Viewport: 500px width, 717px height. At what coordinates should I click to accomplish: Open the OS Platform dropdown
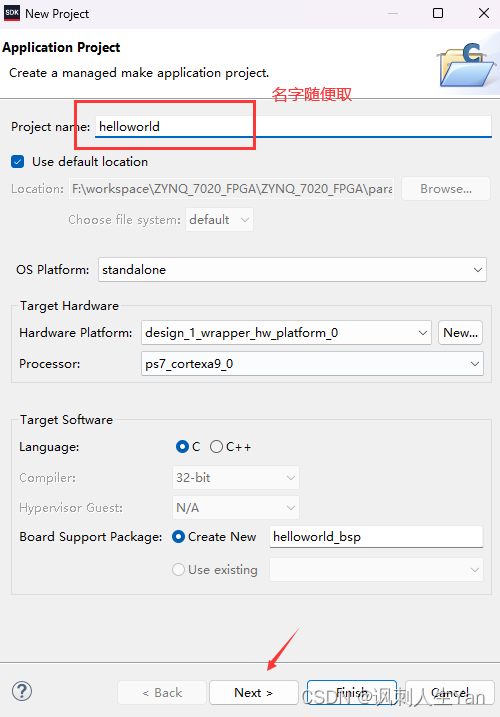tap(292, 270)
